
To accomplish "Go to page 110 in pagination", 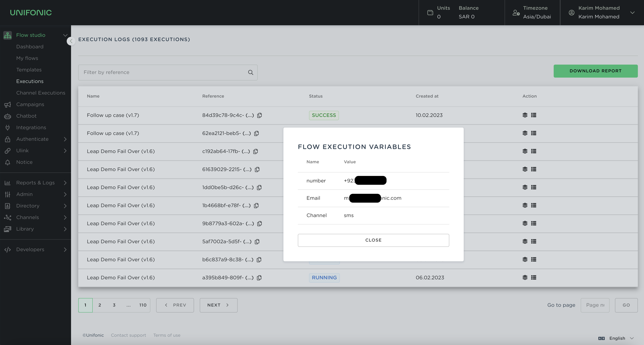I will (x=143, y=305).
